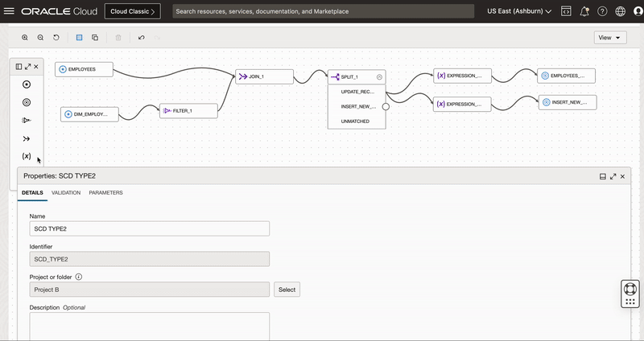This screenshot has width=644, height=341.
Task: Click the Identifier field SCD_TYPE2
Action: click(150, 259)
